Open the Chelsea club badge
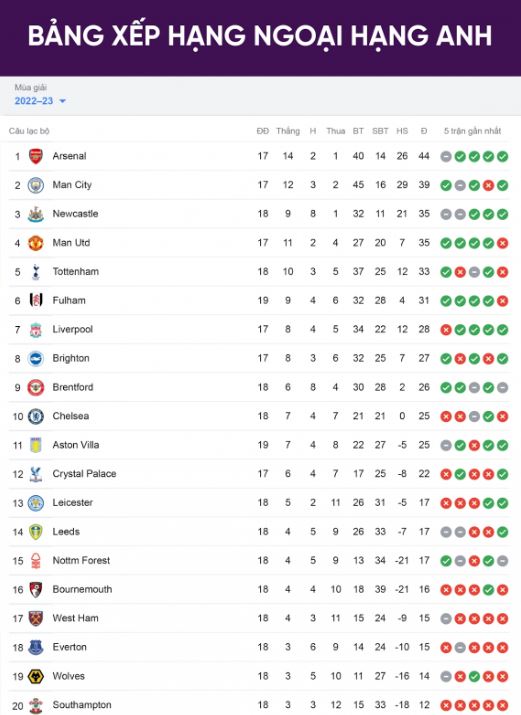The width and height of the screenshot is (521, 715). (x=36, y=416)
